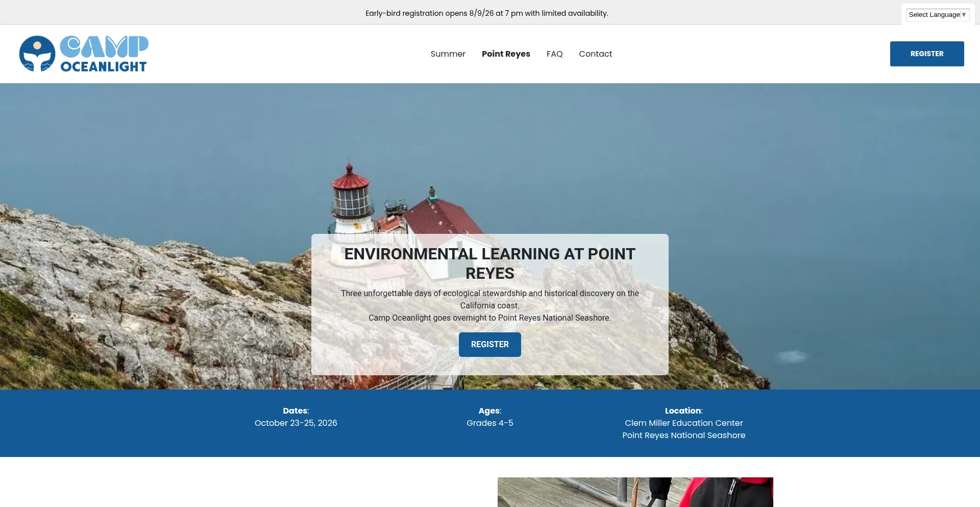Open the FAQ page
The width and height of the screenshot is (980, 507).
pyautogui.click(x=554, y=54)
